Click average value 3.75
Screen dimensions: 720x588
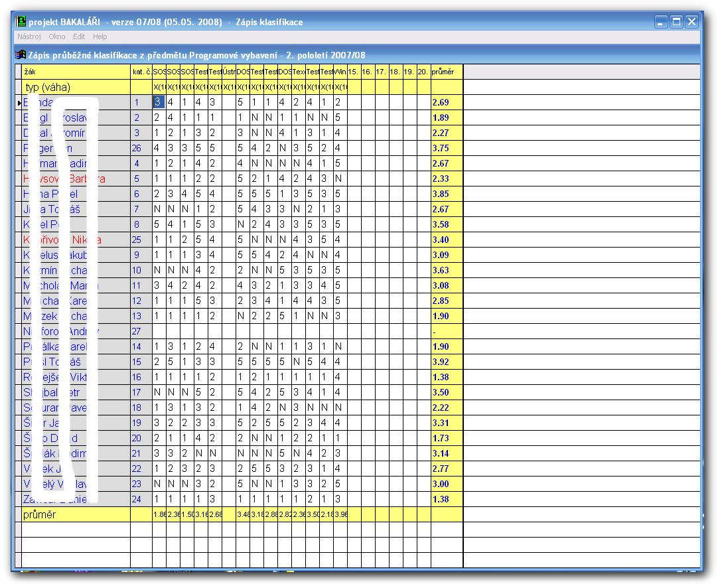(441, 148)
